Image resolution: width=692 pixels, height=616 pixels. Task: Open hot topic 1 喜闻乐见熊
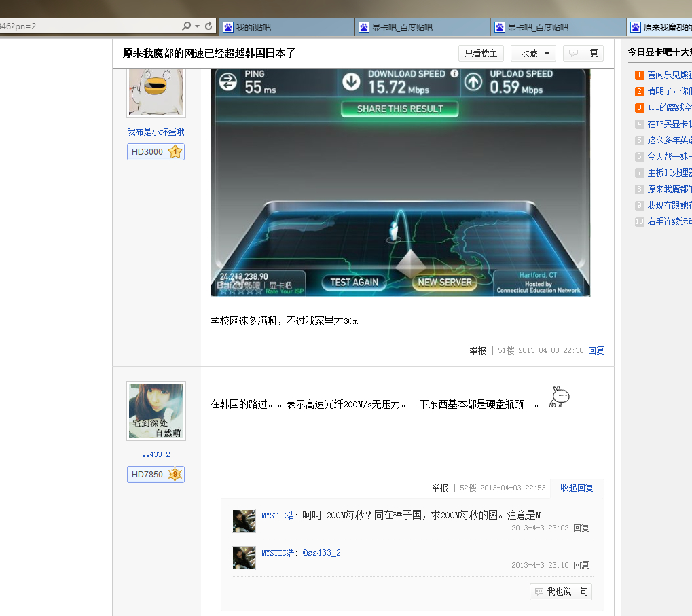tap(670, 75)
